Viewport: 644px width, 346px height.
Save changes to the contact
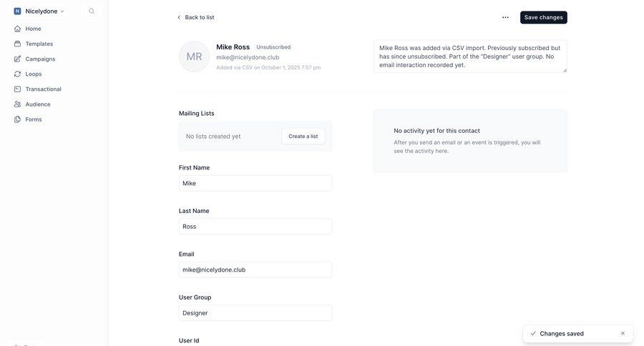tap(543, 17)
